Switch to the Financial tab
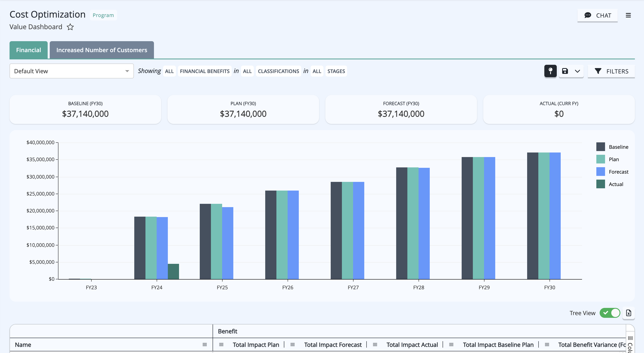Viewport: 644px width, 353px height. tap(29, 50)
